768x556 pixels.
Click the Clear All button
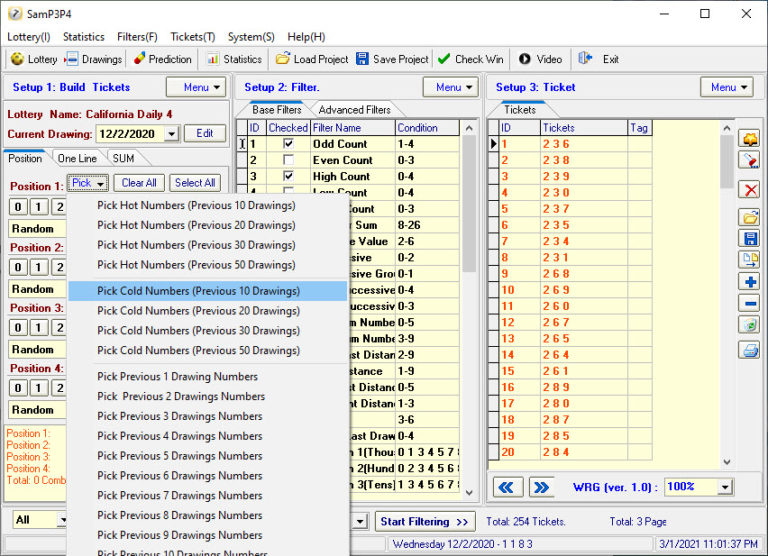click(139, 183)
